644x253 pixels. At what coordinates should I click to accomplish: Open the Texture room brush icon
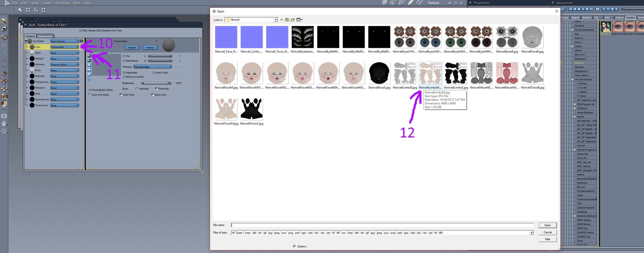coord(411,3)
